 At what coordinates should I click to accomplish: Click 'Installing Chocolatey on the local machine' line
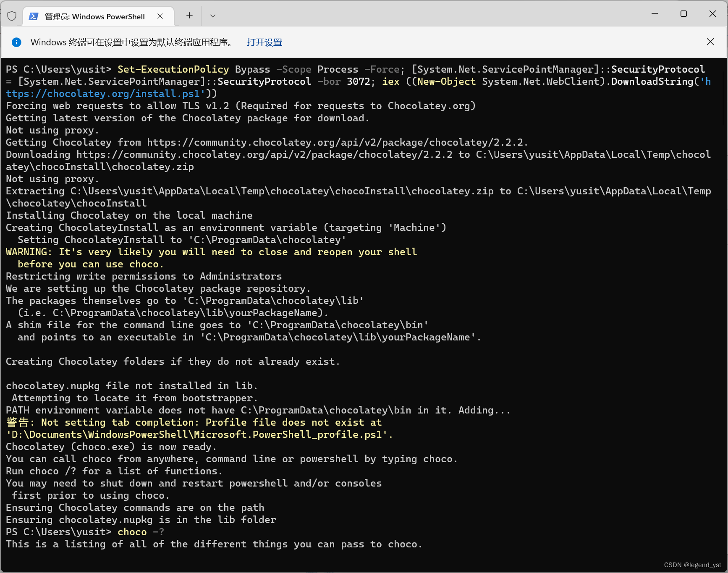(129, 215)
